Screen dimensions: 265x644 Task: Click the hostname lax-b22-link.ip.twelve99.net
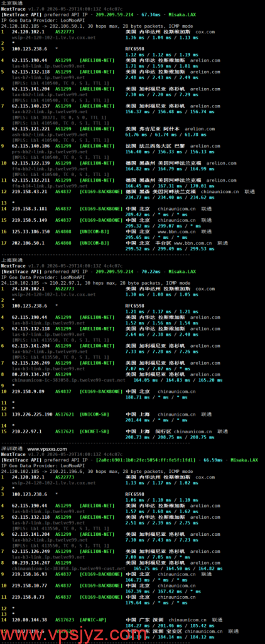pyautogui.click(x=48, y=112)
